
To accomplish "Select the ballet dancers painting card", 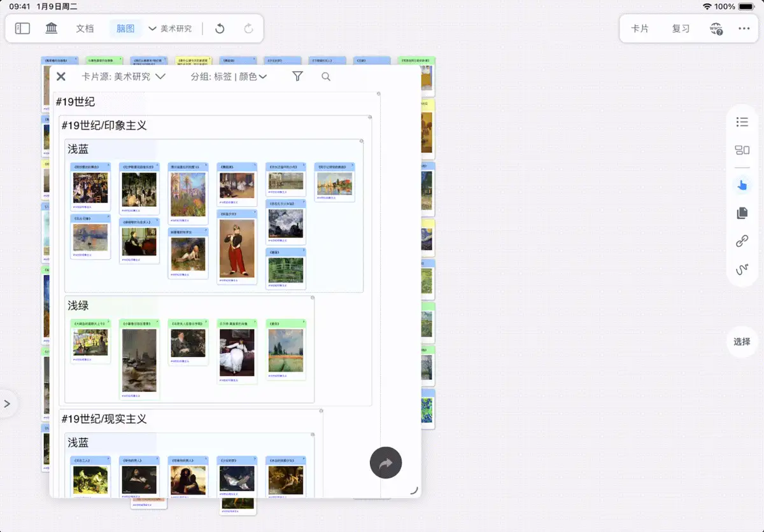I will [237, 185].
